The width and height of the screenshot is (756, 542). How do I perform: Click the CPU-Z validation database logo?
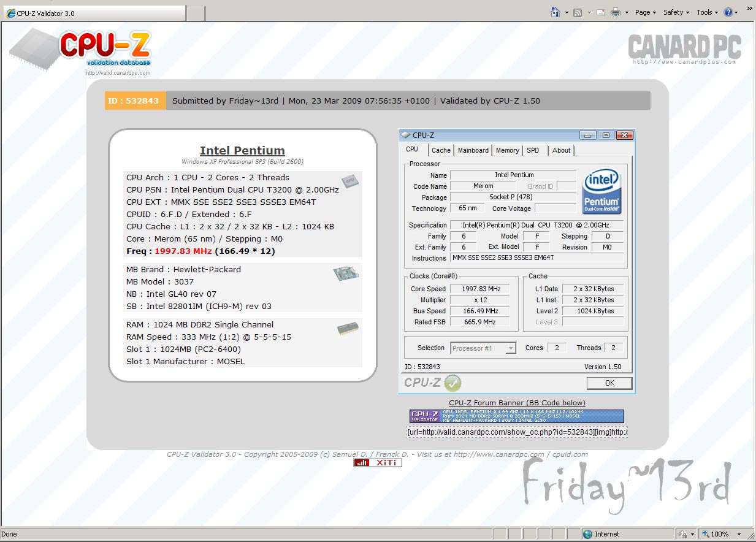click(x=80, y=48)
